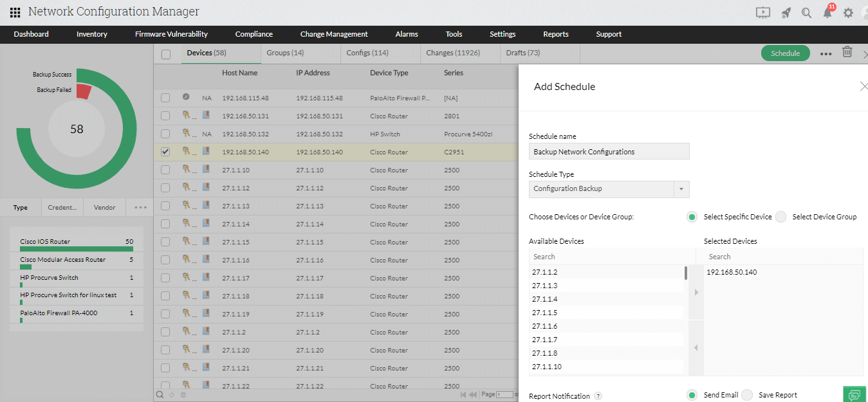The image size is (868, 402).
Task: Click the config file icon for 192.168.50.131
Action: 205,115
